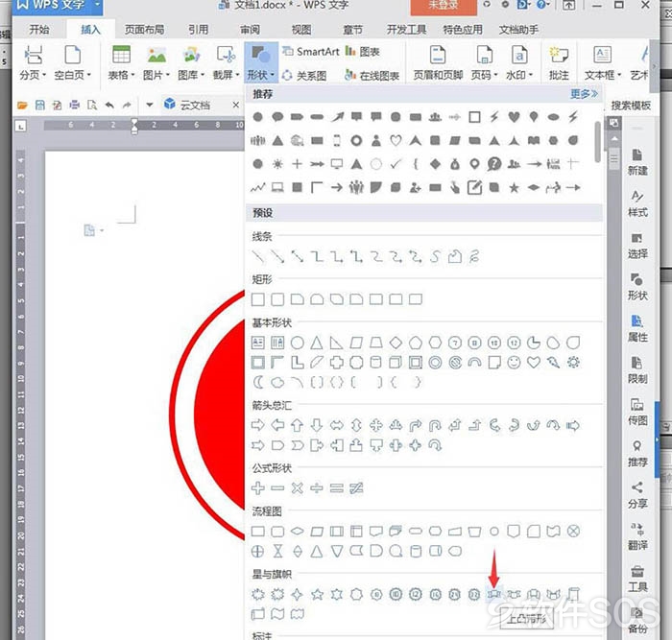Switch to the 页面布局 tab
Screen dimensions: 672x640
[x=144, y=30]
